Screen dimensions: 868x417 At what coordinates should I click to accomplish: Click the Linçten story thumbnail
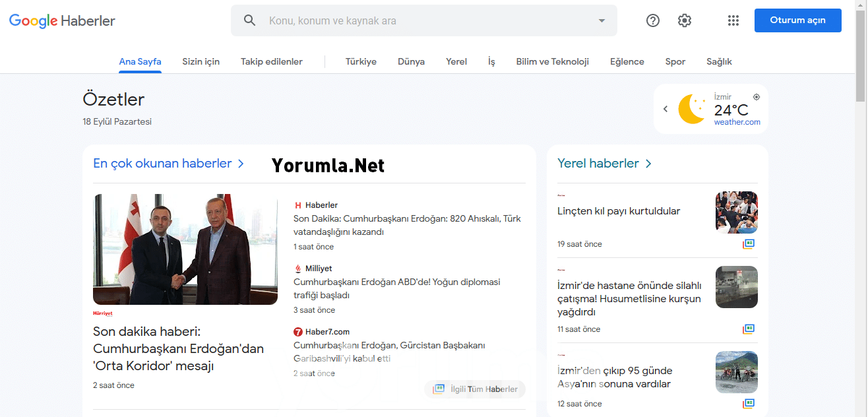click(x=737, y=212)
